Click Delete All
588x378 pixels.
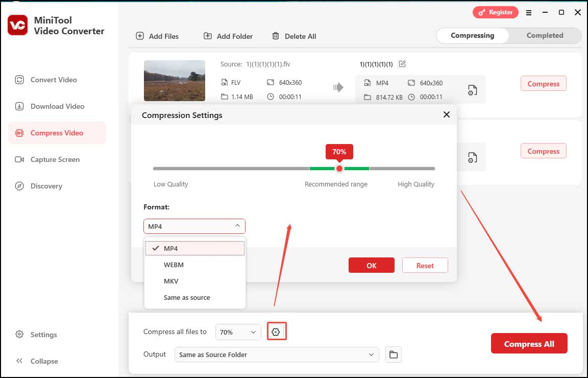click(x=294, y=36)
